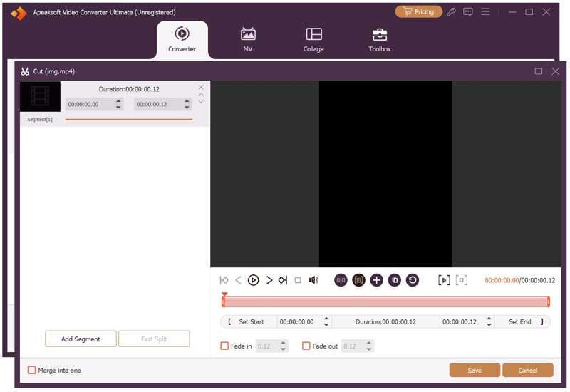Screen dimensions: 570x392
Task: Decrease the Set Start time spinner
Action: [326, 325]
